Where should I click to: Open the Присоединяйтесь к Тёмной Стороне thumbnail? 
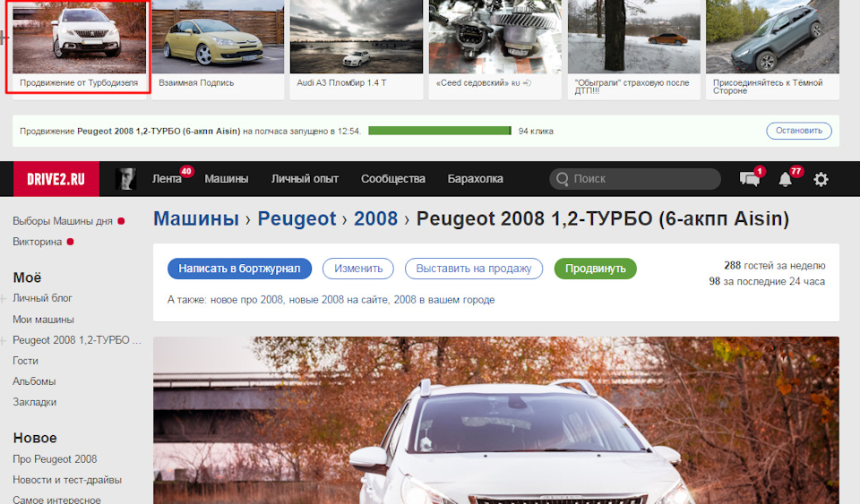pyautogui.click(x=773, y=37)
